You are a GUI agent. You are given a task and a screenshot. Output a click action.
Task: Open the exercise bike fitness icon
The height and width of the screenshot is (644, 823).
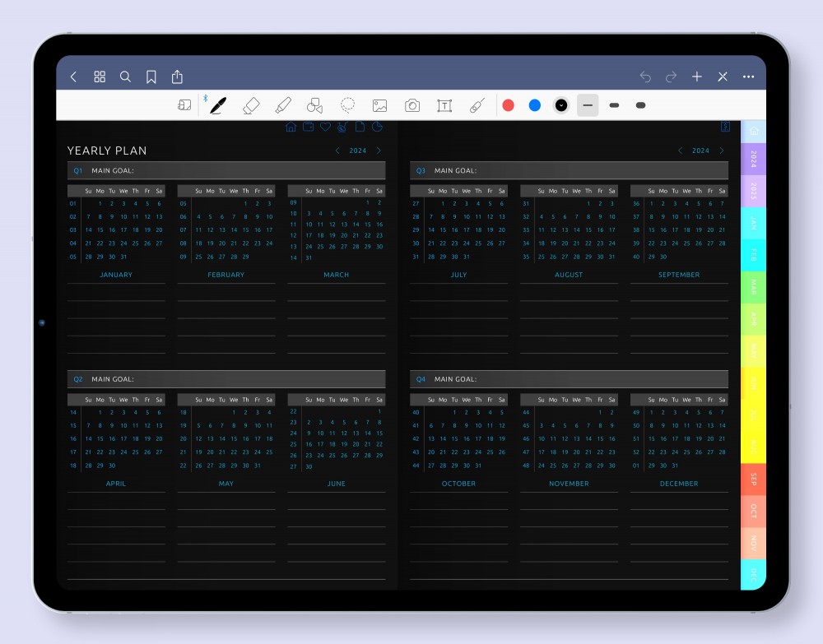(x=342, y=127)
